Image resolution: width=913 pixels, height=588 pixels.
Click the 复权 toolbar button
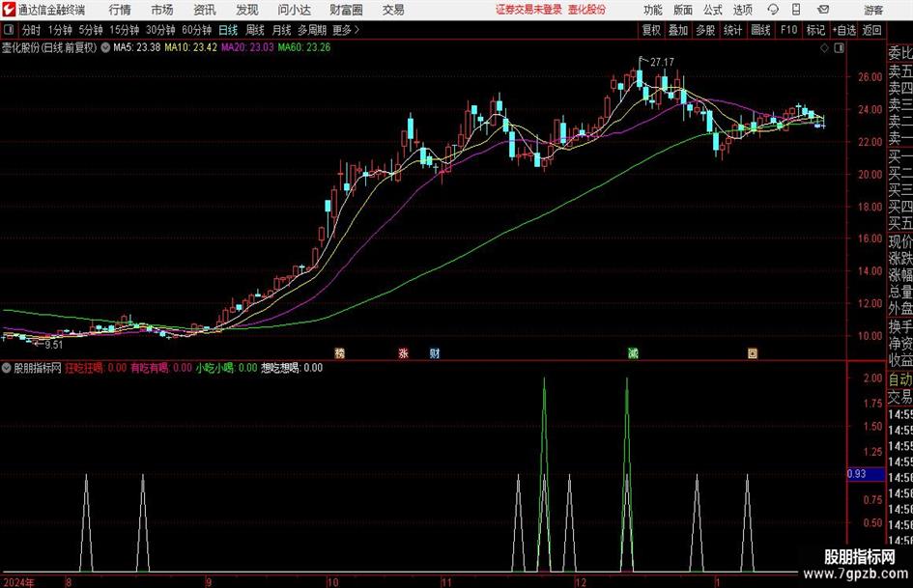pyautogui.click(x=651, y=30)
